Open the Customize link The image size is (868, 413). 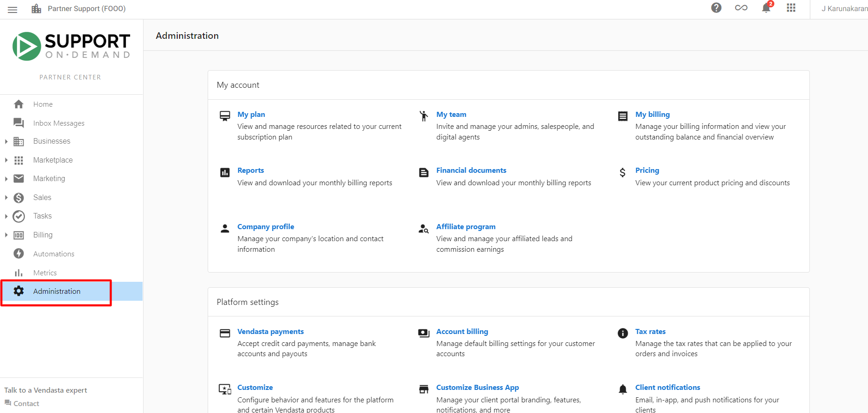tap(255, 388)
